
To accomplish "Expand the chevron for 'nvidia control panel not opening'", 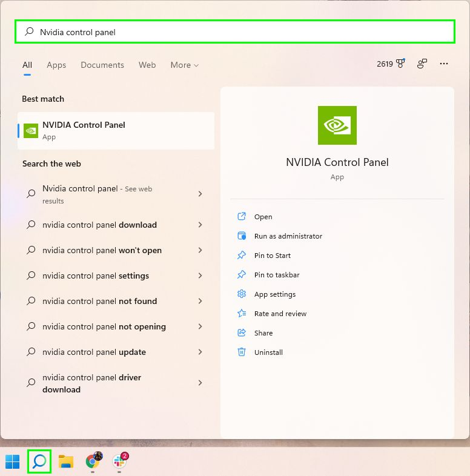I will (200, 326).
